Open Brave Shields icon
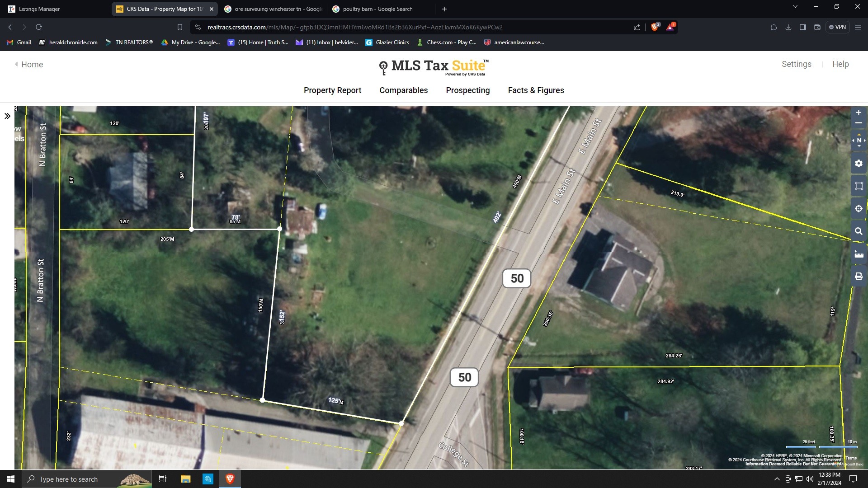The height and width of the screenshot is (488, 868). 654,27
